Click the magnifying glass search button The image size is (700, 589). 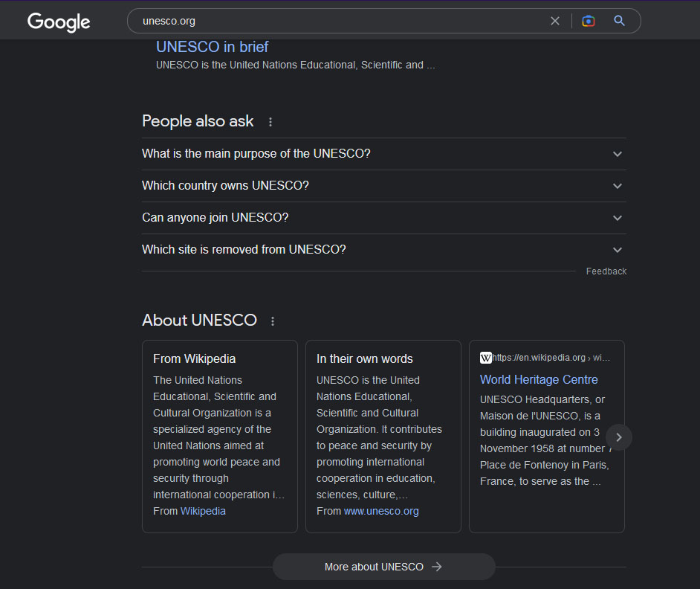pos(619,21)
